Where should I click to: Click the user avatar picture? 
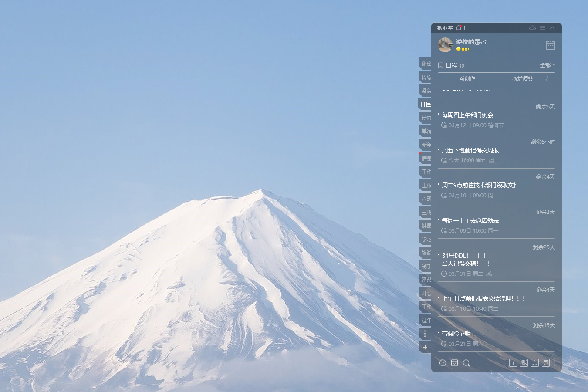[x=445, y=45]
